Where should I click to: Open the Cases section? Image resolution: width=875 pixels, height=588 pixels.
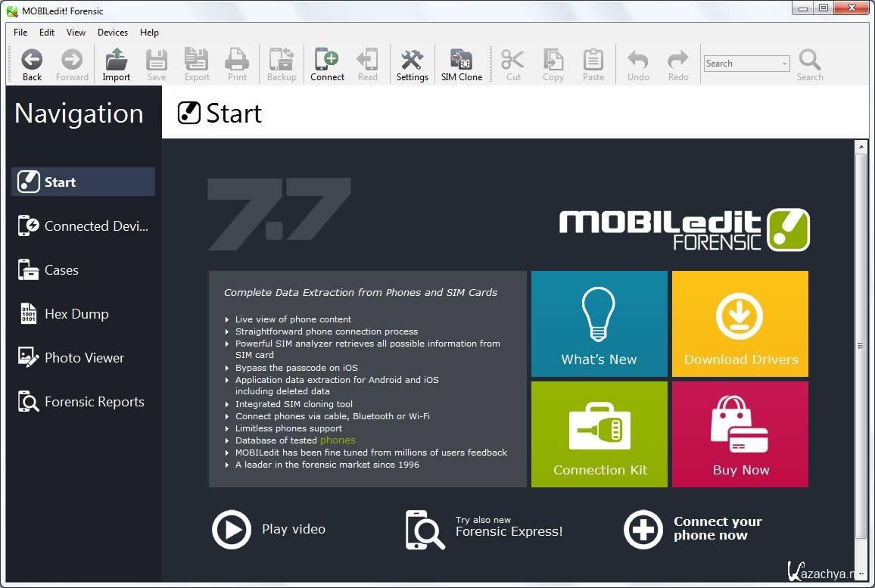point(61,270)
